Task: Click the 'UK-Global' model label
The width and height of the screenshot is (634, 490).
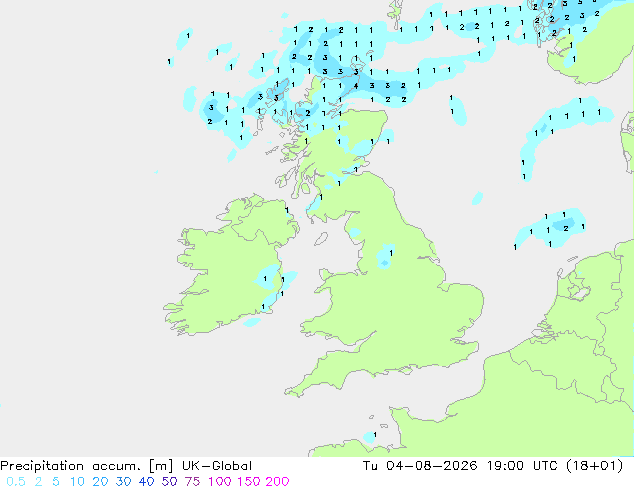Action: coord(217,466)
